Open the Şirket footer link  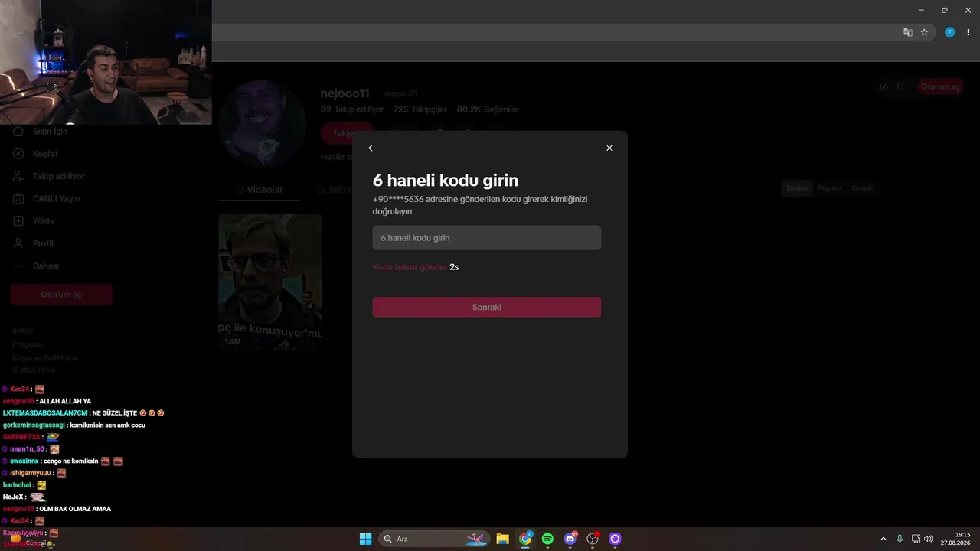coord(22,331)
